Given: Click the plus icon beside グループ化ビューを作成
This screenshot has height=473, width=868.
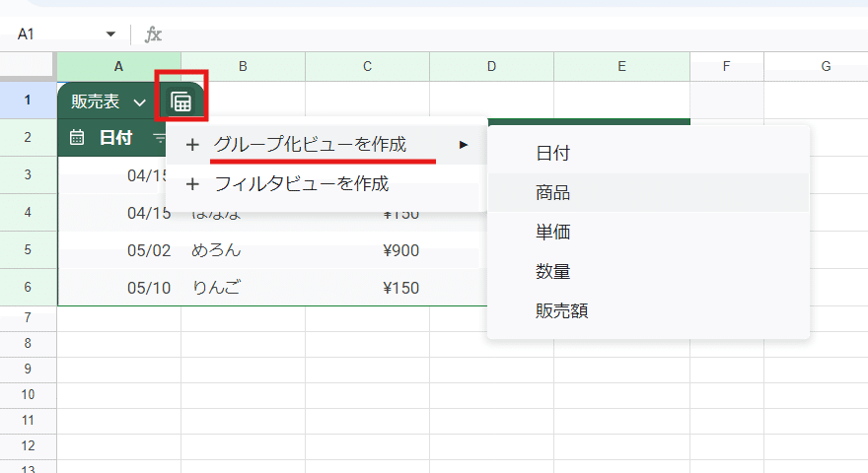Looking at the screenshot, I should [x=192, y=145].
